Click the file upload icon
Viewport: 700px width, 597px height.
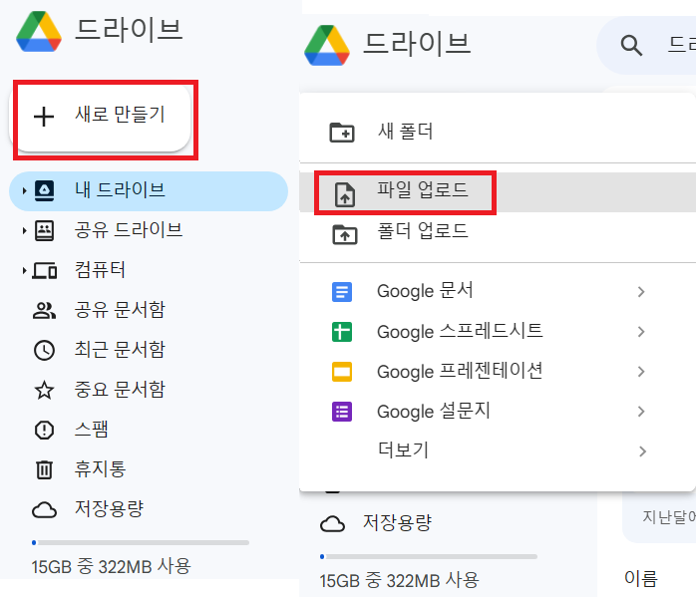coord(345,195)
